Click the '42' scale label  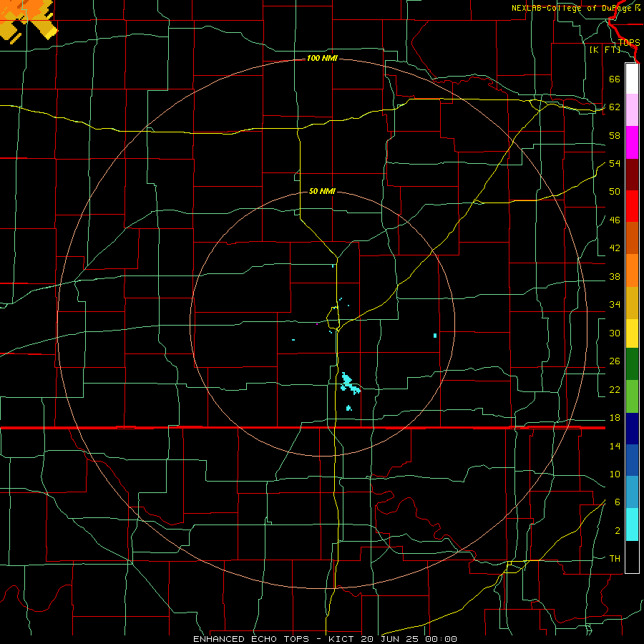point(615,248)
